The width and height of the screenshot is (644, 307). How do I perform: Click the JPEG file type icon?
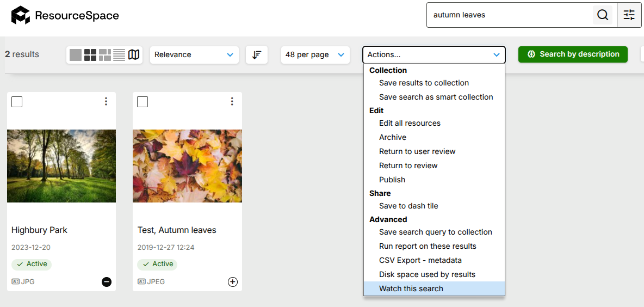(x=141, y=282)
